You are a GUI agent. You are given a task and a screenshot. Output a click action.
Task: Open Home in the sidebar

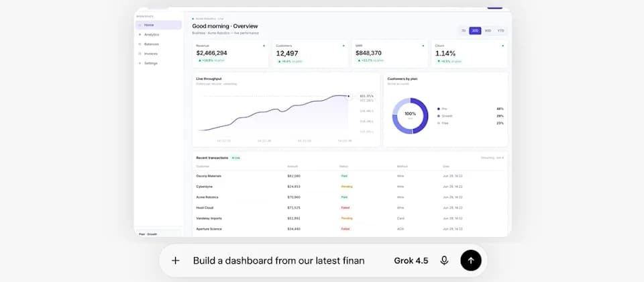point(158,25)
